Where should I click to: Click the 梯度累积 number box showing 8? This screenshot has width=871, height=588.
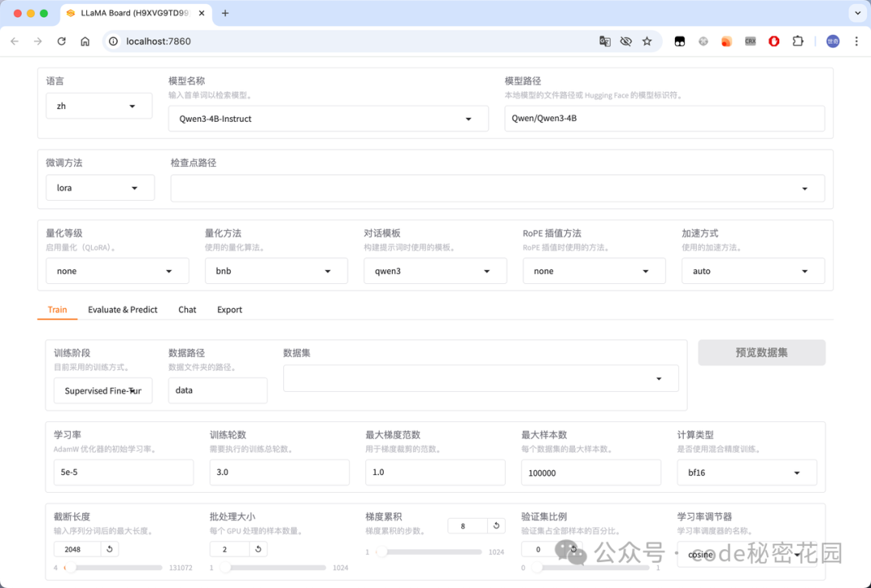click(x=467, y=526)
